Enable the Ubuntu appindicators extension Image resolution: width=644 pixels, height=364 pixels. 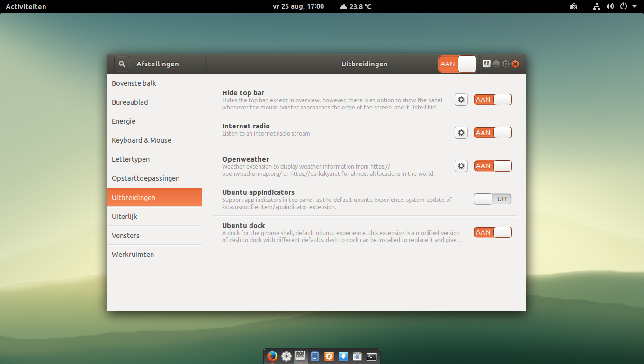pos(493,199)
